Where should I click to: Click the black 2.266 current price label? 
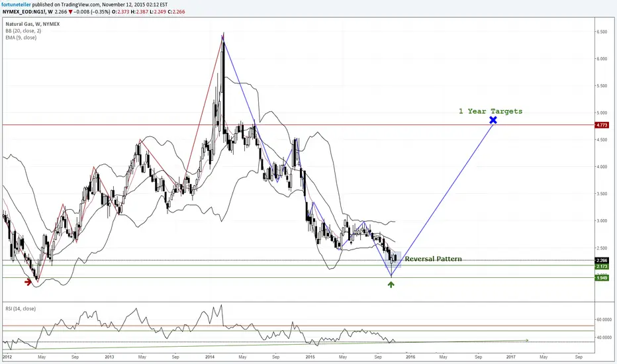[x=602, y=260]
